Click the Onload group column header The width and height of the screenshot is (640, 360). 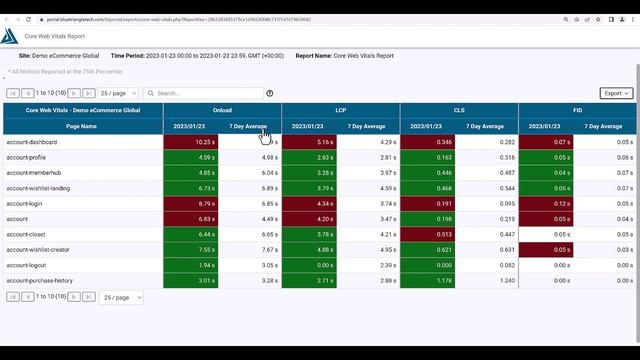222,110
